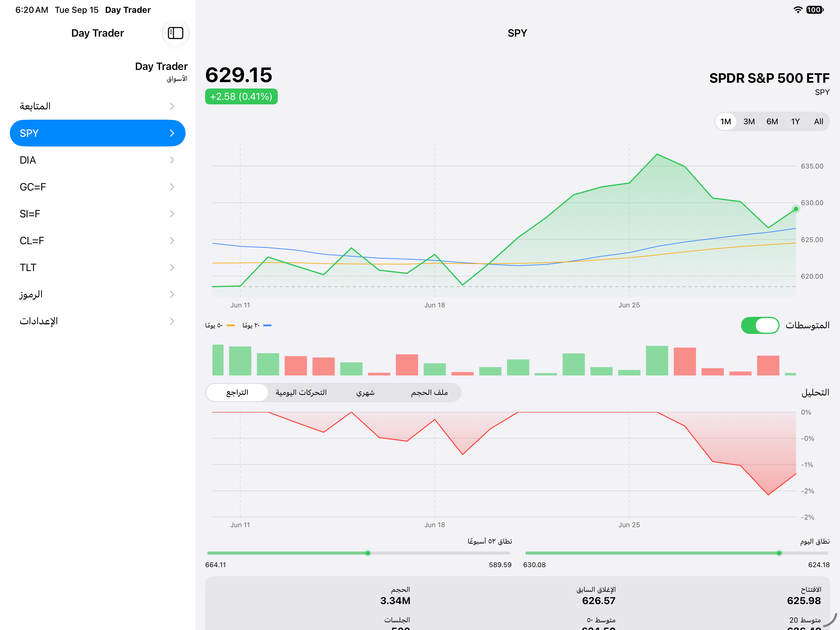Open the CL=F row chevron
The height and width of the screenshot is (630, 840).
[172, 241]
